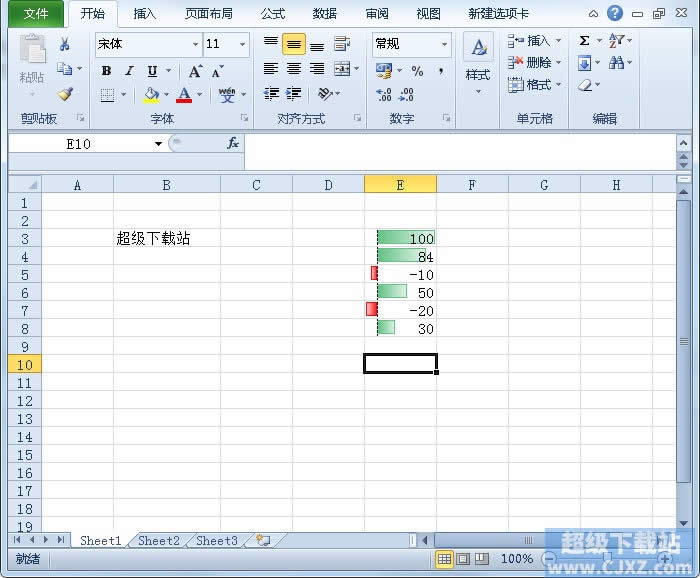Viewport: 700px width, 578px height.
Task: Toggle Bold formatting
Action: [x=106, y=71]
